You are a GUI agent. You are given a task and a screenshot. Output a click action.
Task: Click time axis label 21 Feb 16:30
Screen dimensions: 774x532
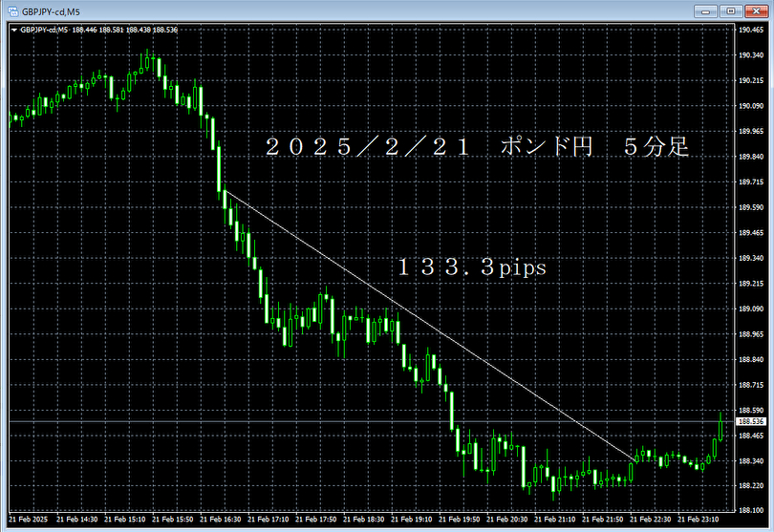(x=221, y=520)
